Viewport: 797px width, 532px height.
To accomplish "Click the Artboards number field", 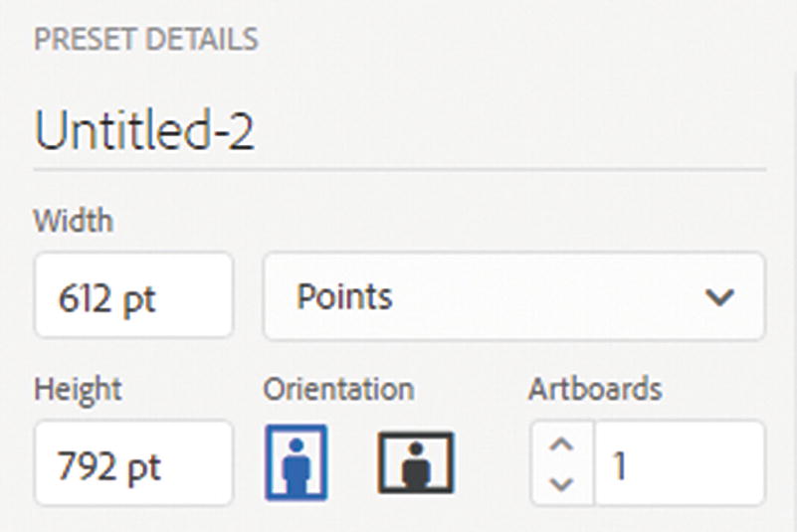I will [x=679, y=463].
